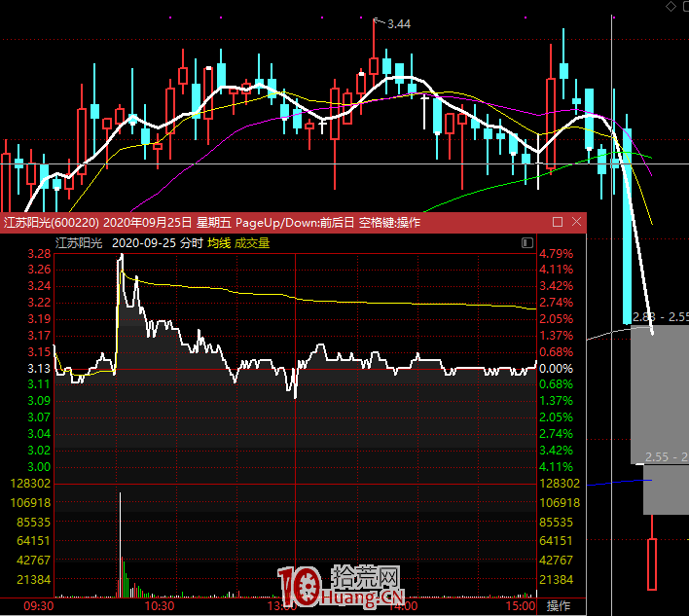Click the white 3.13 previous-close price label
689x616 pixels.
coord(39,368)
